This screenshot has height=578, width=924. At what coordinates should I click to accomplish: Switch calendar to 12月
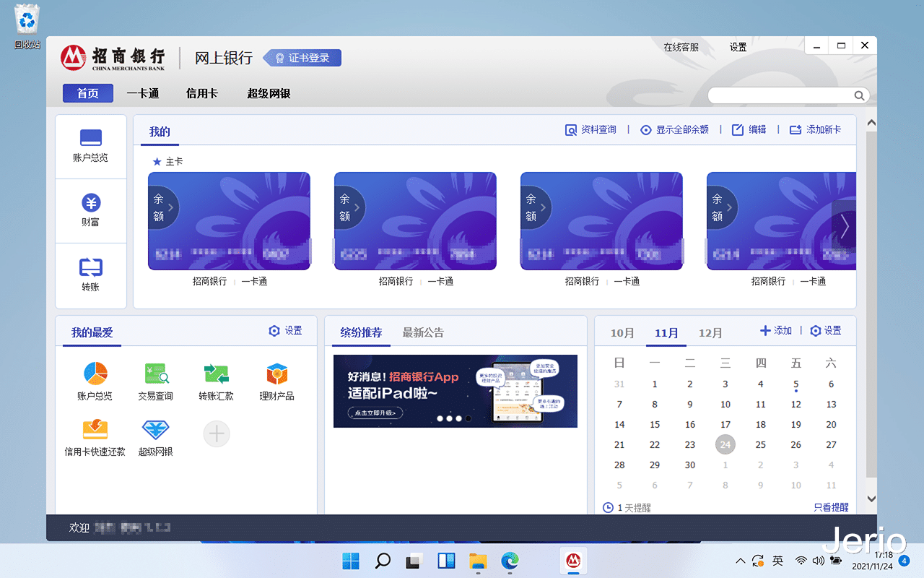tap(710, 333)
